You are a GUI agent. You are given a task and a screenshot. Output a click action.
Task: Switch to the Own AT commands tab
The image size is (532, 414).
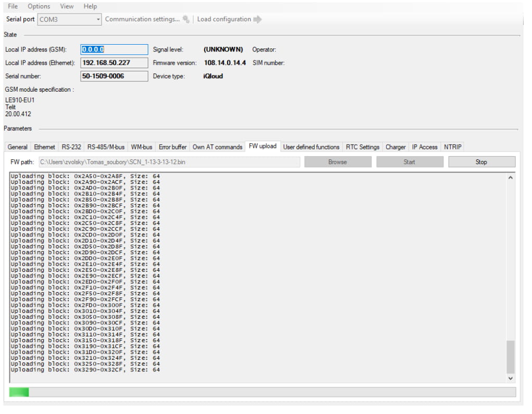(x=217, y=147)
